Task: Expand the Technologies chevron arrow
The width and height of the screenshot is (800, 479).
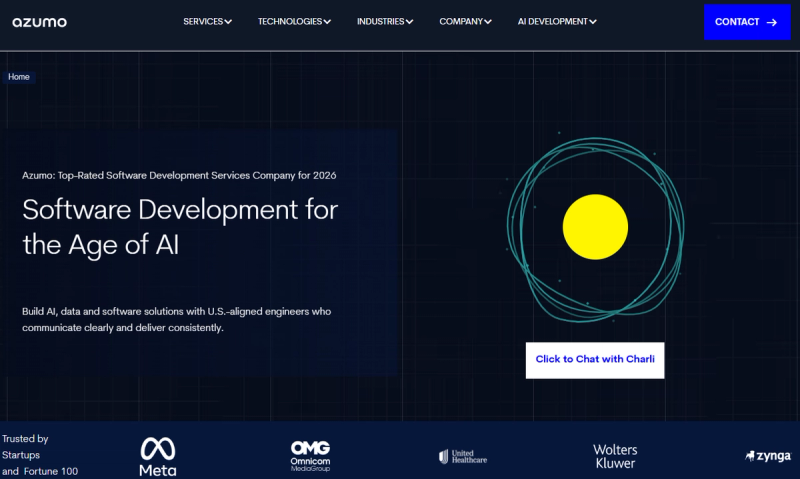Action: 327,22
